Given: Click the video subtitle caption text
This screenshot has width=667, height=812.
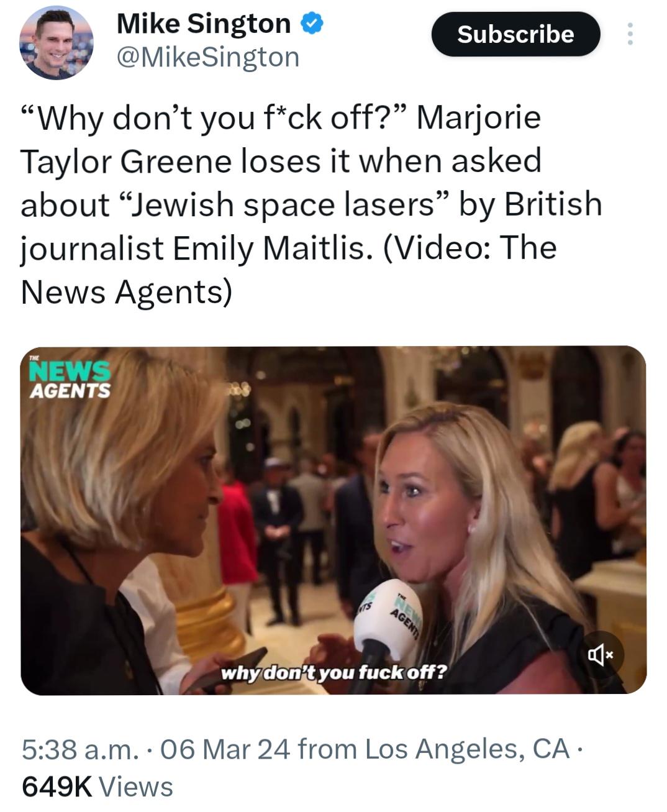Looking at the screenshot, I should coord(333,672).
